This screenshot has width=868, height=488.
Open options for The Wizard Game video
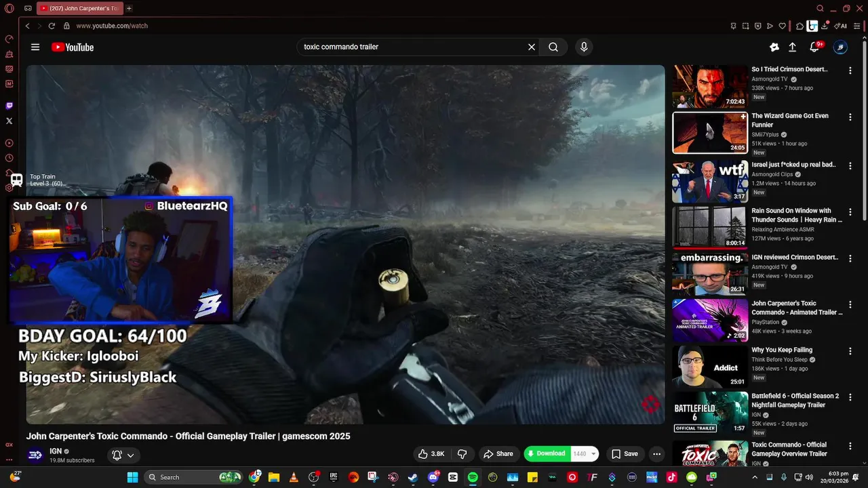pyautogui.click(x=850, y=117)
